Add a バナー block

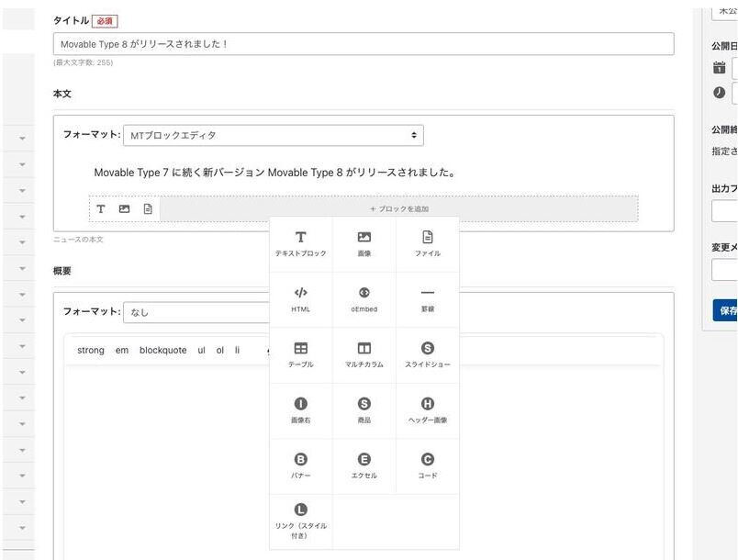[x=301, y=466]
